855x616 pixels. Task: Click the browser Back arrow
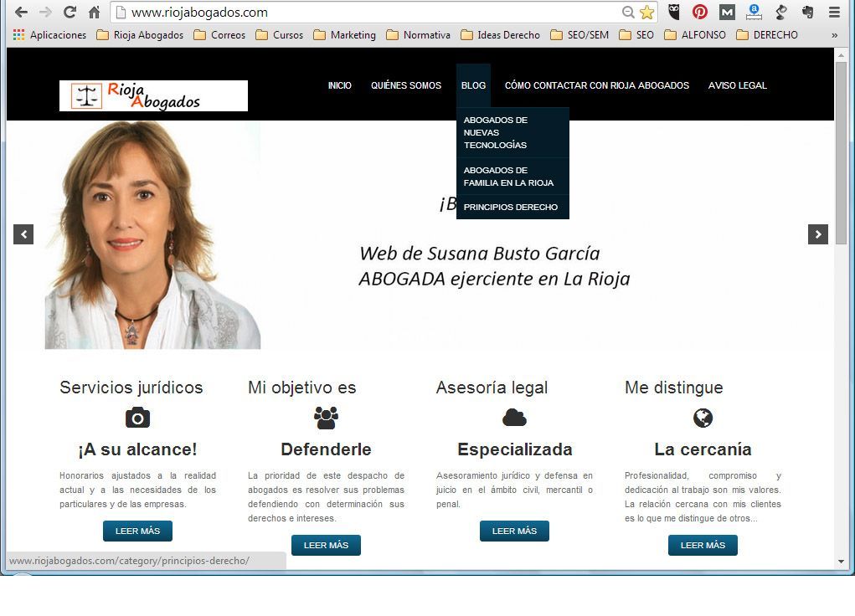[x=21, y=12]
